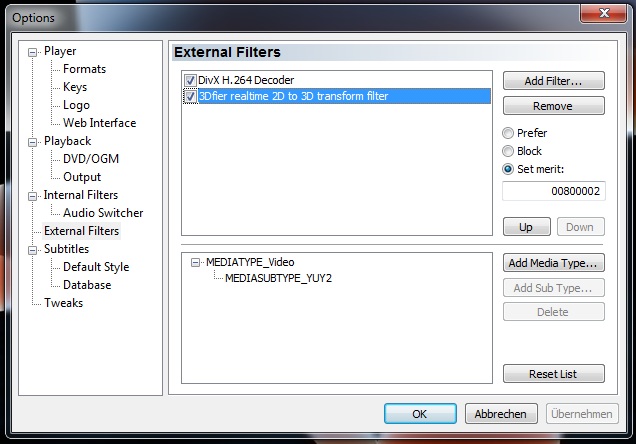Viewport: 636px width, 444px height.
Task: Uncheck the DivX H.264 Decoder checkbox
Action: pyautogui.click(x=190, y=80)
